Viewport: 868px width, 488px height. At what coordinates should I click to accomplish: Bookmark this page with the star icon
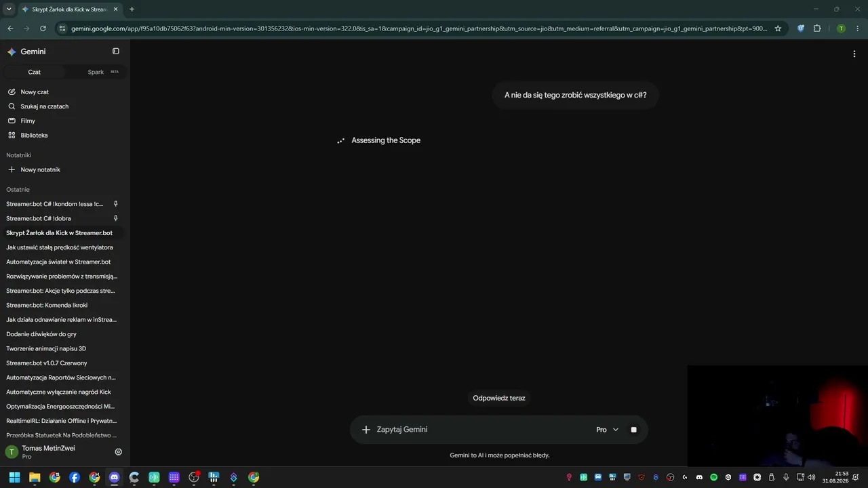(x=778, y=28)
